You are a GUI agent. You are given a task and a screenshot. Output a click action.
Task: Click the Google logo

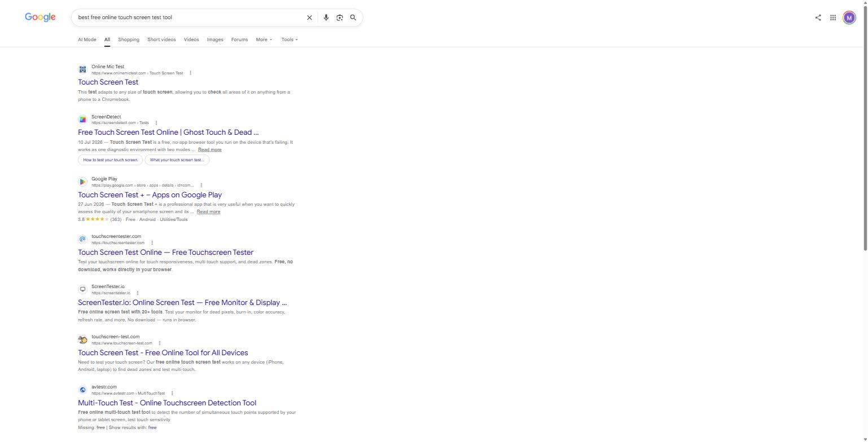click(x=40, y=17)
